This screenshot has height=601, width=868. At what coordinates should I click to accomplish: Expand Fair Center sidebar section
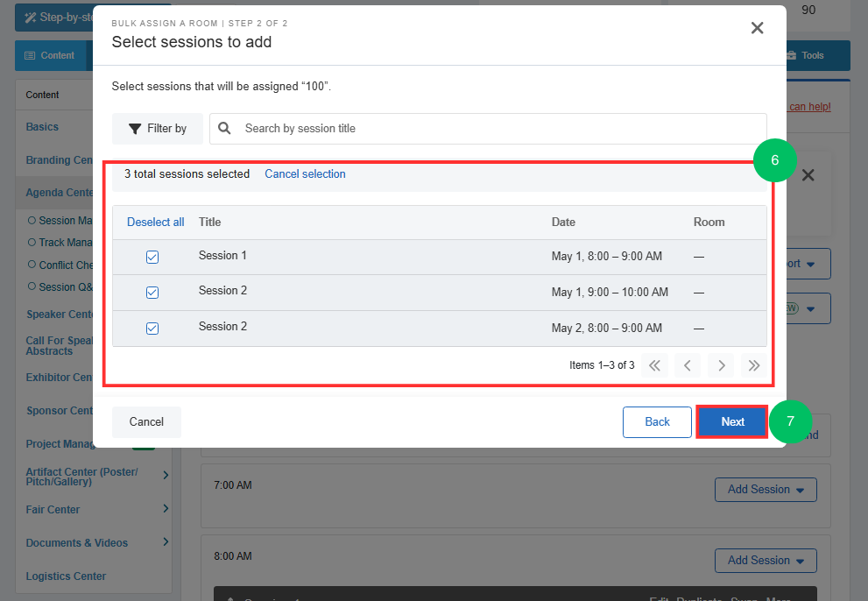coord(166,508)
